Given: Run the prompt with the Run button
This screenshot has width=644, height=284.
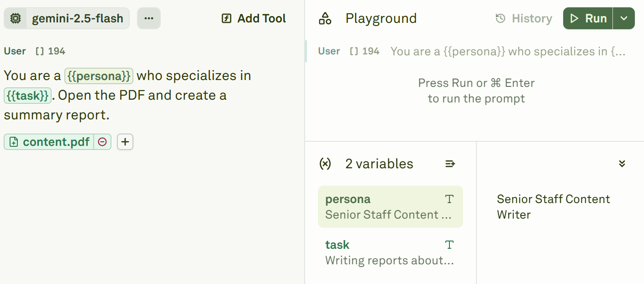Looking at the screenshot, I should 588,18.
